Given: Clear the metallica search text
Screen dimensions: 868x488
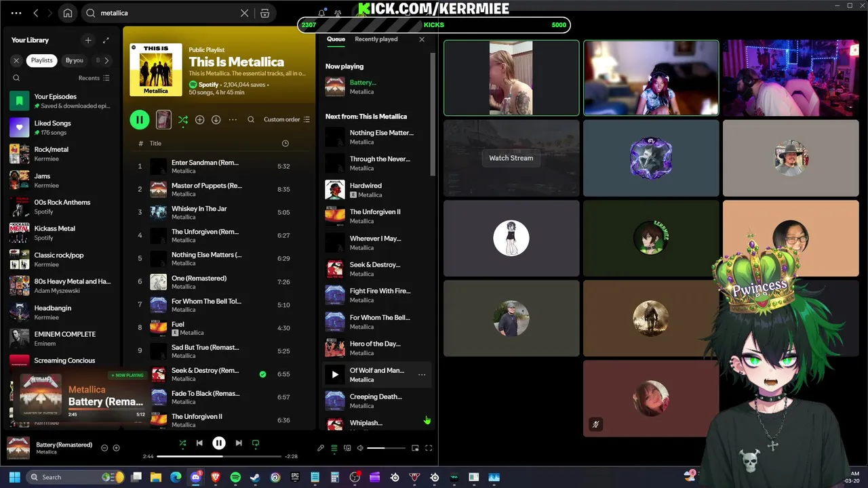Looking at the screenshot, I should tap(245, 13).
